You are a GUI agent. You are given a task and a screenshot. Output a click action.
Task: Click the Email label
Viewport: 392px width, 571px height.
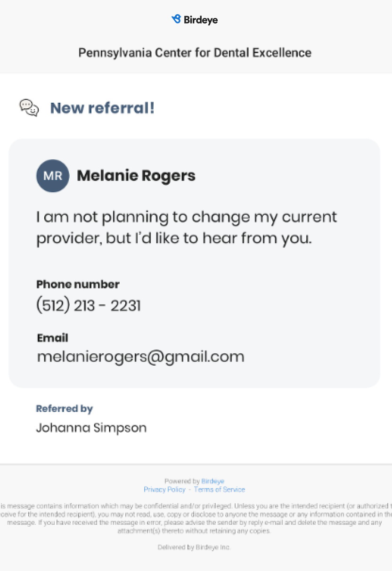coord(52,338)
